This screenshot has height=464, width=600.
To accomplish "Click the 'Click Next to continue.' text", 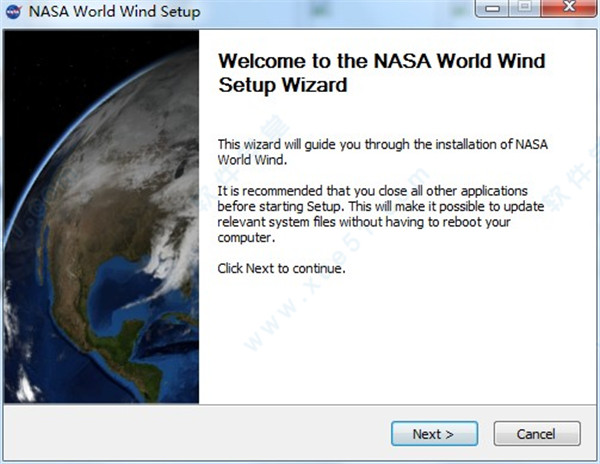I will [281, 268].
